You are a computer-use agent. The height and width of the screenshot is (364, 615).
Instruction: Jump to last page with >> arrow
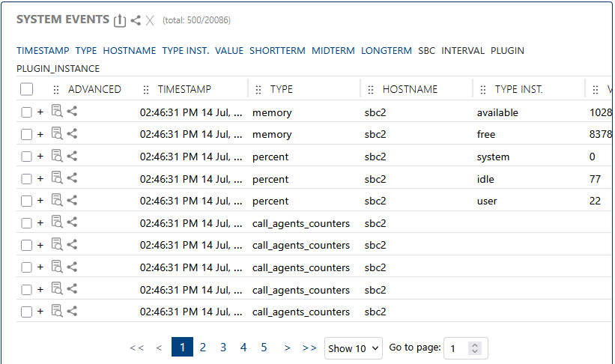click(309, 348)
